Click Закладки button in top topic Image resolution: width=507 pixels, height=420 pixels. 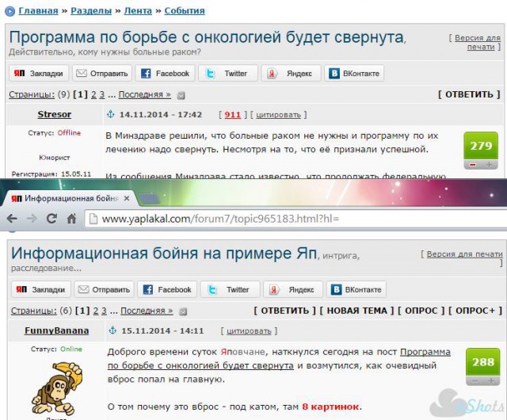pos(39,74)
